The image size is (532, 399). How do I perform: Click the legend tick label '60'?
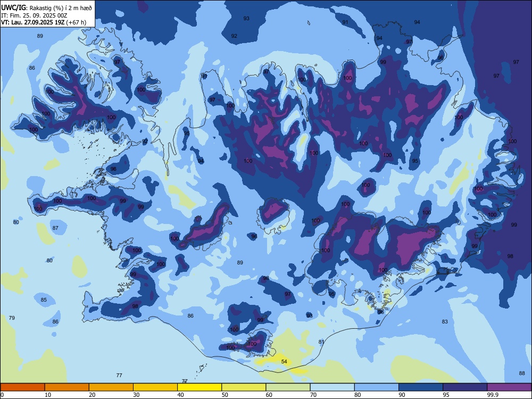(x=269, y=395)
